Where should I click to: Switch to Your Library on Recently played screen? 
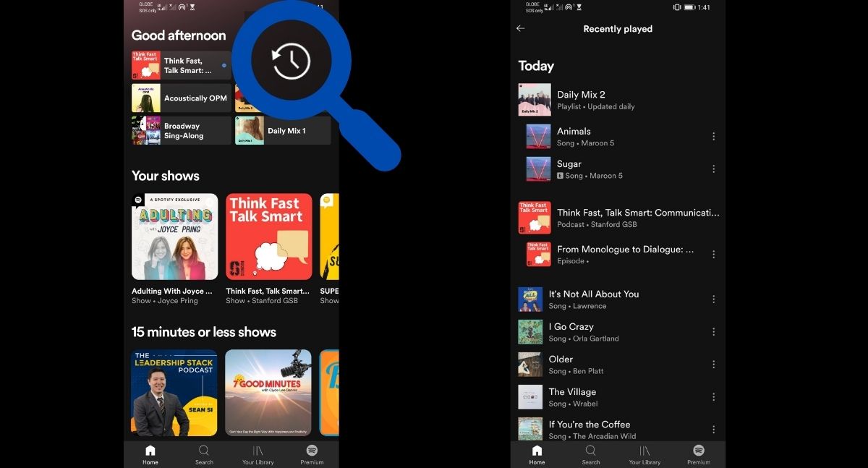(644, 455)
